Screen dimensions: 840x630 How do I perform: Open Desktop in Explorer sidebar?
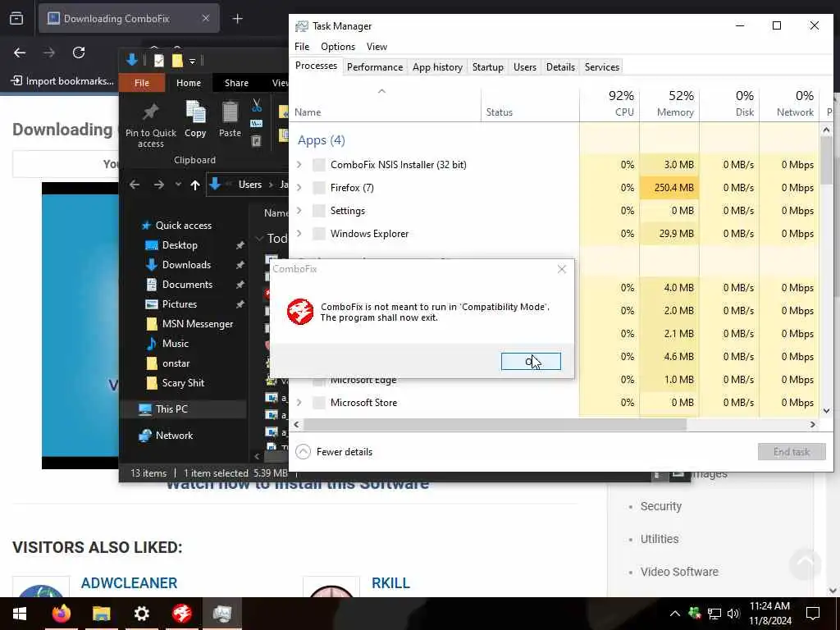tap(180, 244)
